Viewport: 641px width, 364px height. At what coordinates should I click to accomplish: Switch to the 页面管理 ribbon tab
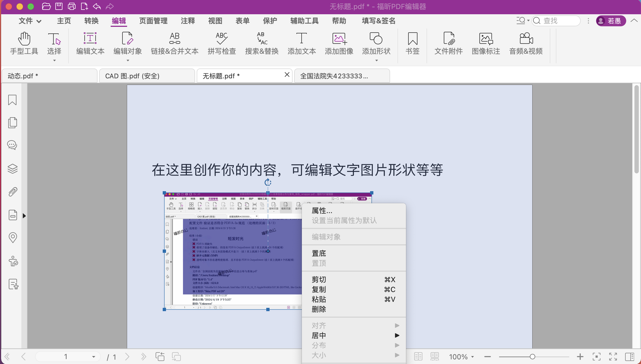coord(153,21)
